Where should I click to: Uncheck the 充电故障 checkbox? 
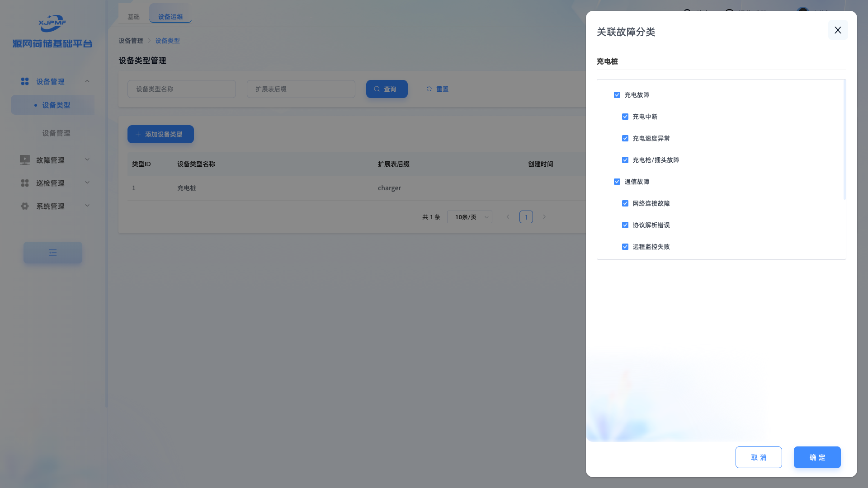(x=617, y=95)
